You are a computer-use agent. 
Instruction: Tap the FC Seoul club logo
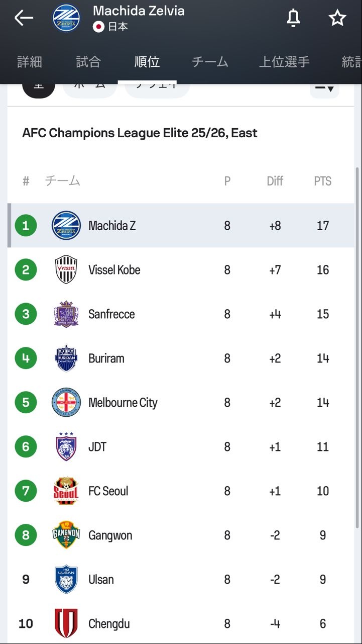66,491
